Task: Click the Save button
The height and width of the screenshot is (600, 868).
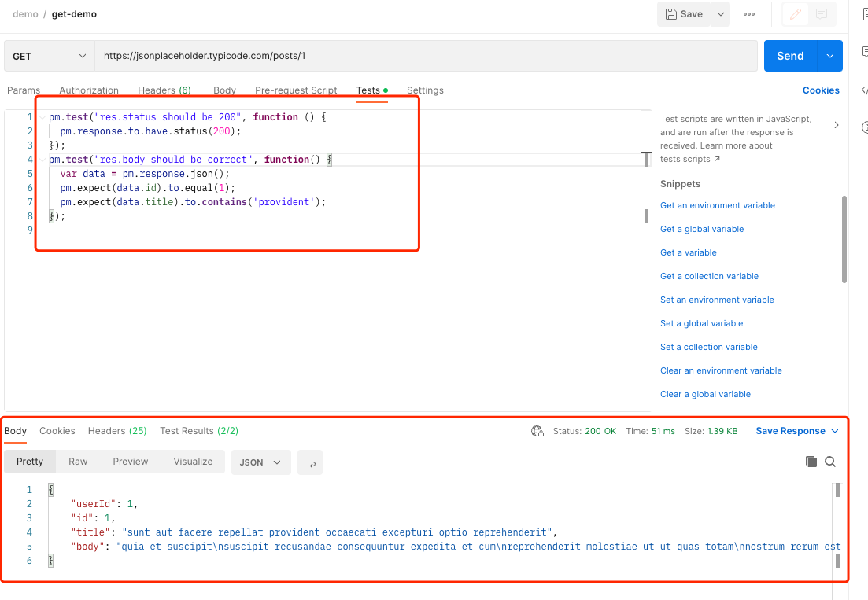Action: click(x=684, y=14)
